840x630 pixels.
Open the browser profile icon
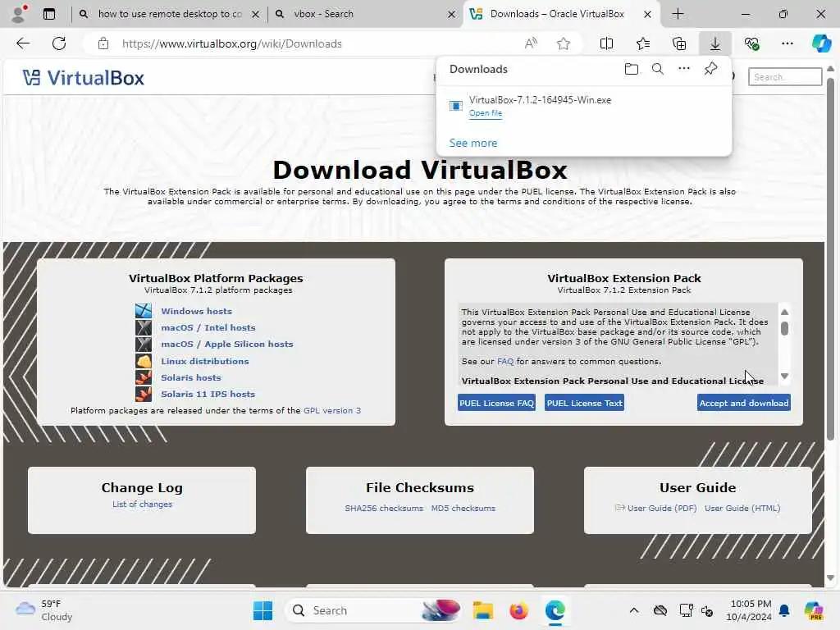click(19, 14)
